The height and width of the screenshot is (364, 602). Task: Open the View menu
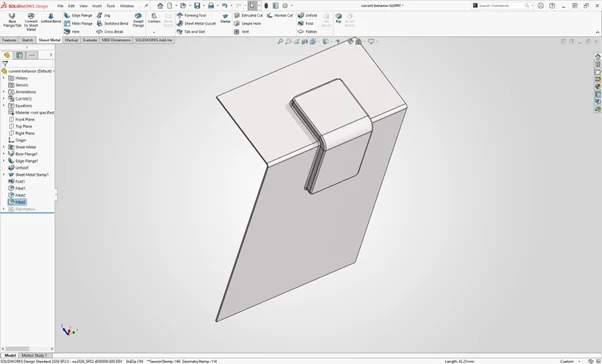[x=83, y=6]
